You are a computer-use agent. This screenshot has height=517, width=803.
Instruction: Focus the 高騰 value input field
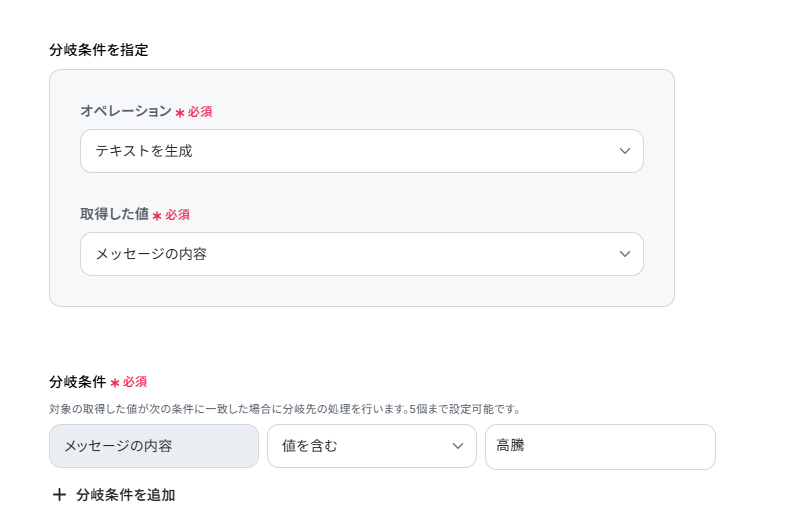[600, 446]
